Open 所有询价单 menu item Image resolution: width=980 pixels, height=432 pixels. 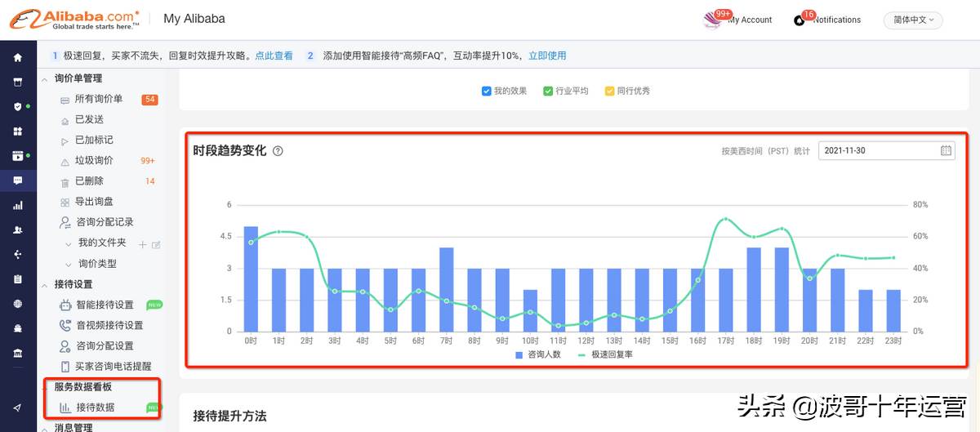99,99
